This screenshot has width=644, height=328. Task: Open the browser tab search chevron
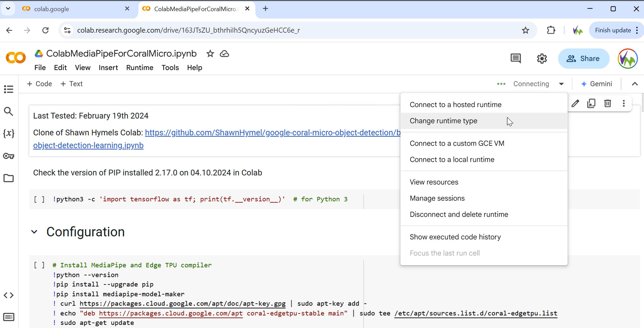pyautogui.click(x=8, y=9)
